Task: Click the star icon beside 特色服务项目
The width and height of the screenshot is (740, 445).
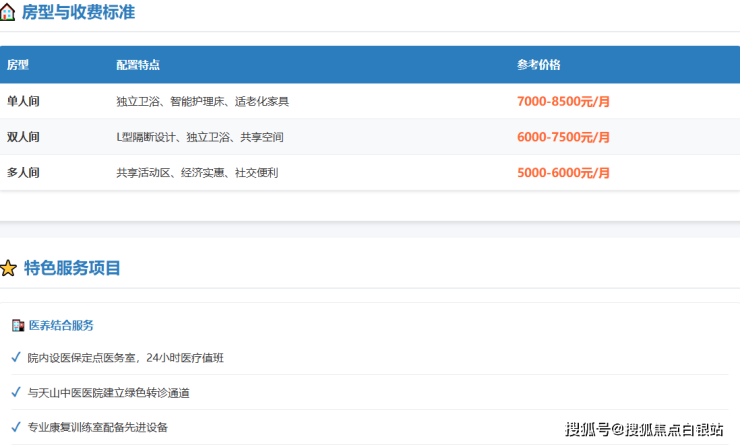Action: point(8,268)
